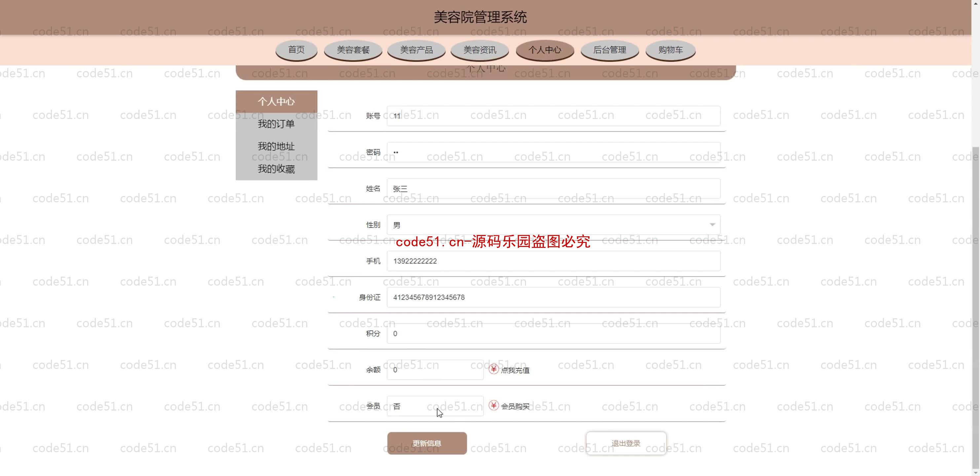The width and height of the screenshot is (980, 476).
Task: Click the 更新信息 button
Action: point(427,443)
